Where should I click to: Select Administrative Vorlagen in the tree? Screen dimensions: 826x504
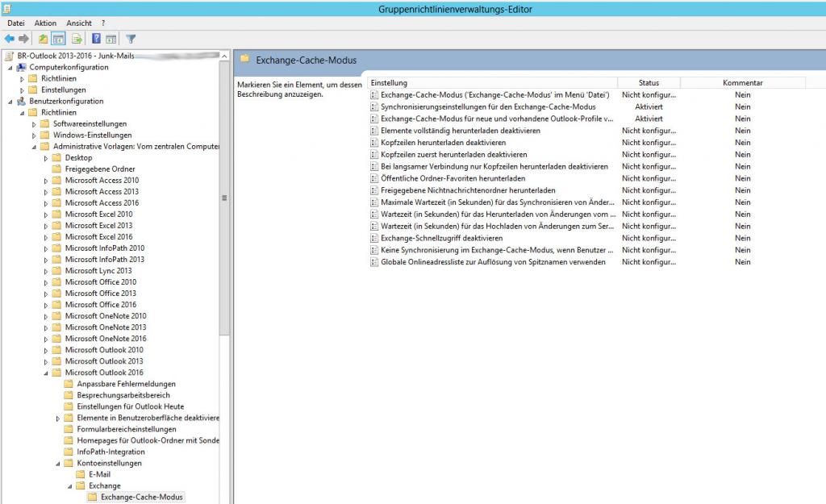coord(136,147)
